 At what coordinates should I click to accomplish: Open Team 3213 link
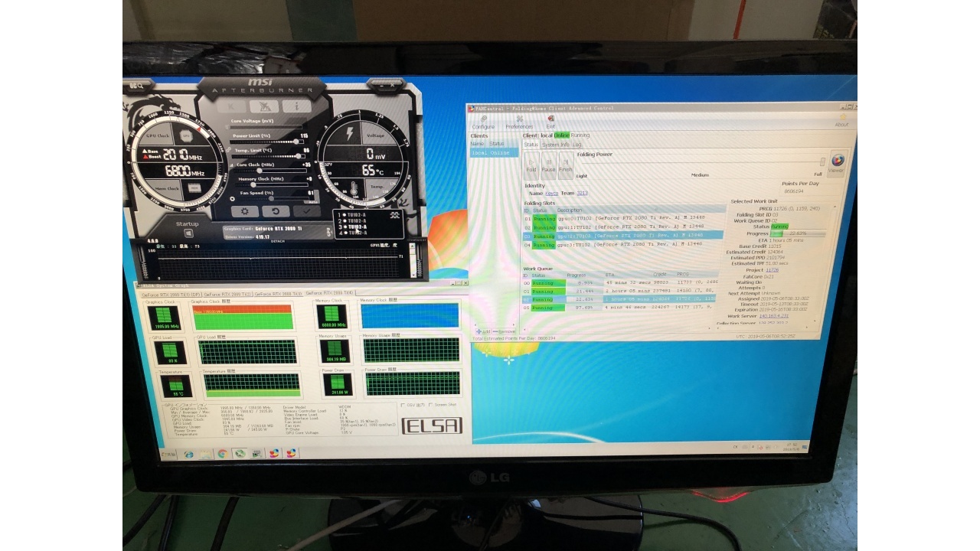582,193
